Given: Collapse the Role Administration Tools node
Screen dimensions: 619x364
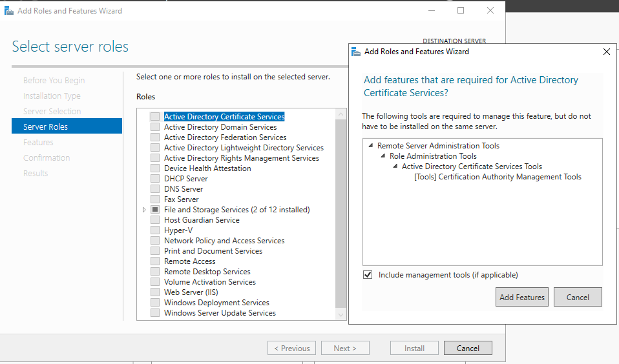Looking at the screenshot, I should (x=383, y=156).
